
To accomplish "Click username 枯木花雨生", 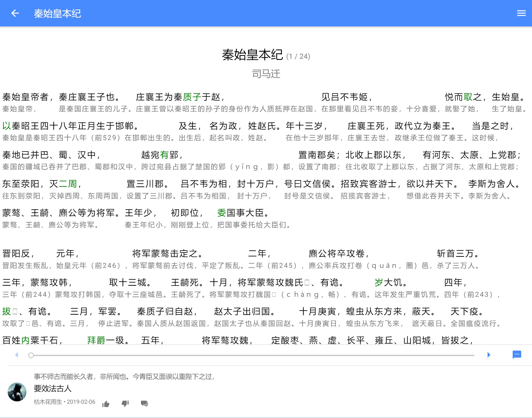I will 48,402.
